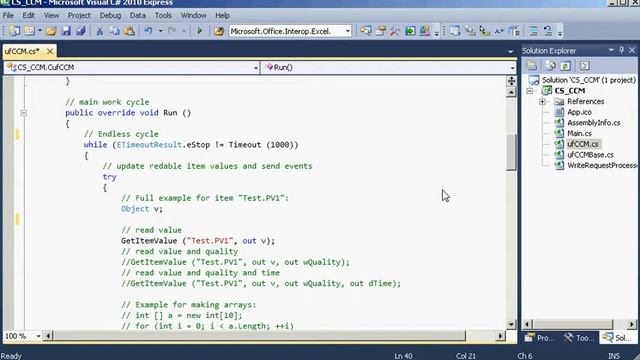640x360 pixels.
Task: Select Main.cs in Solution Explorer
Action: pos(579,133)
